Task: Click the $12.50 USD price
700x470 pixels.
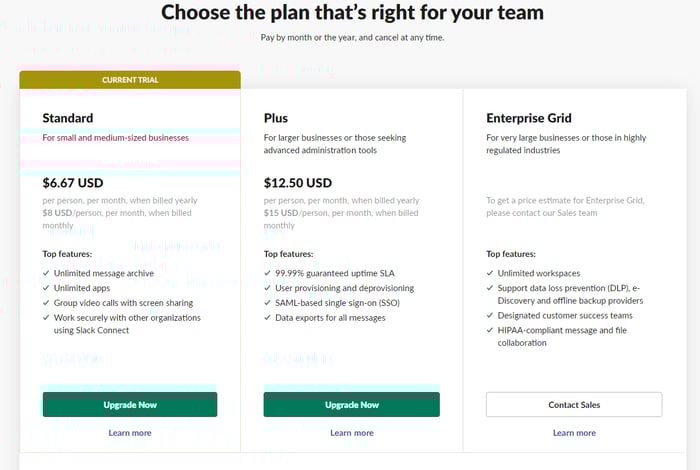Action: tap(298, 183)
